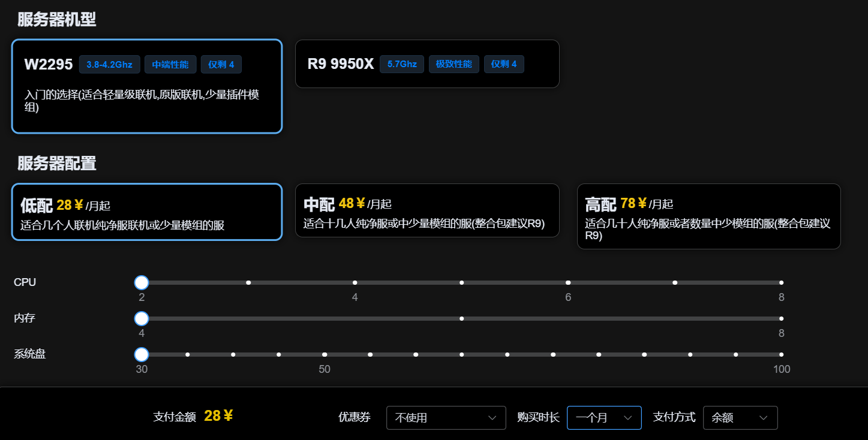Image resolution: width=868 pixels, height=440 pixels.
Task: Set 内存 slider to the 8 mark
Action: [782, 318]
